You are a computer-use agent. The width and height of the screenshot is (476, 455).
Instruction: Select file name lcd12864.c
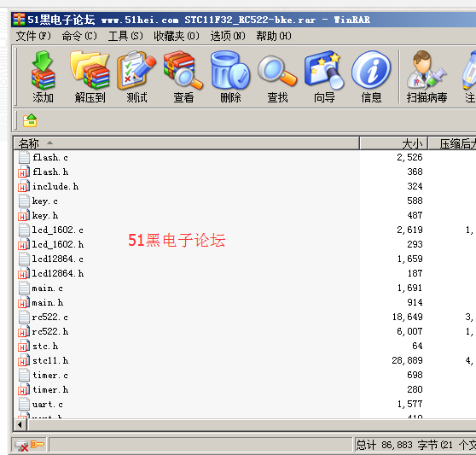point(57,259)
